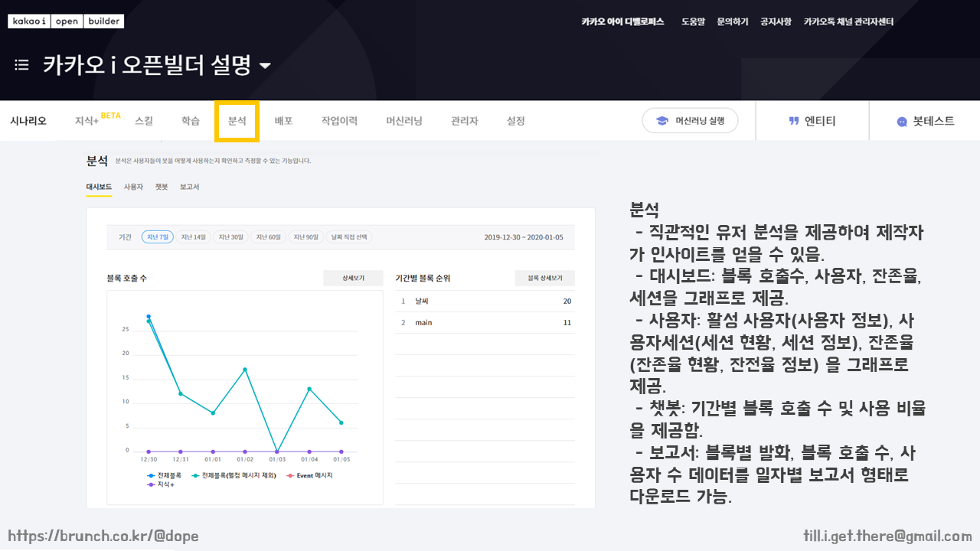Open 카카오톡 채널 관리자센터 link
The image size is (980, 551).
click(x=848, y=22)
